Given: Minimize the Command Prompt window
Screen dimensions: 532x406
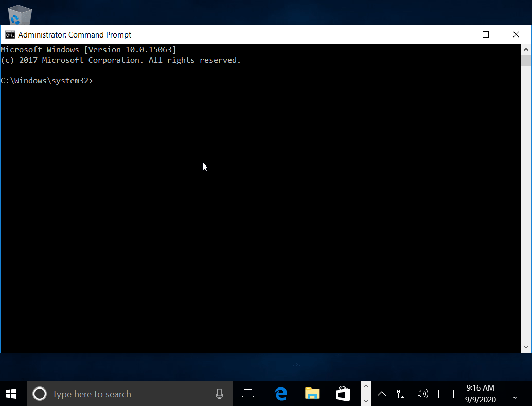Looking at the screenshot, I should point(456,34).
